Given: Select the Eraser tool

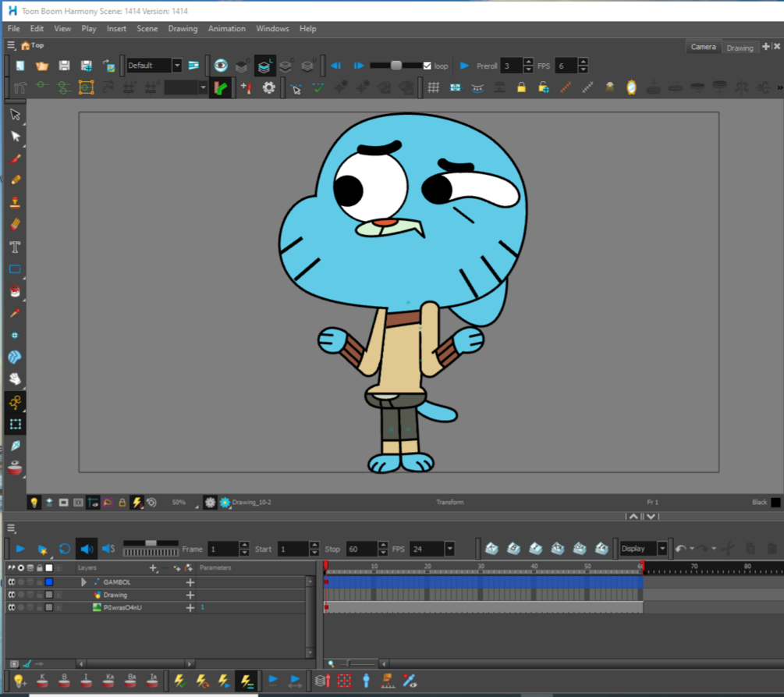Looking at the screenshot, I should [15, 224].
